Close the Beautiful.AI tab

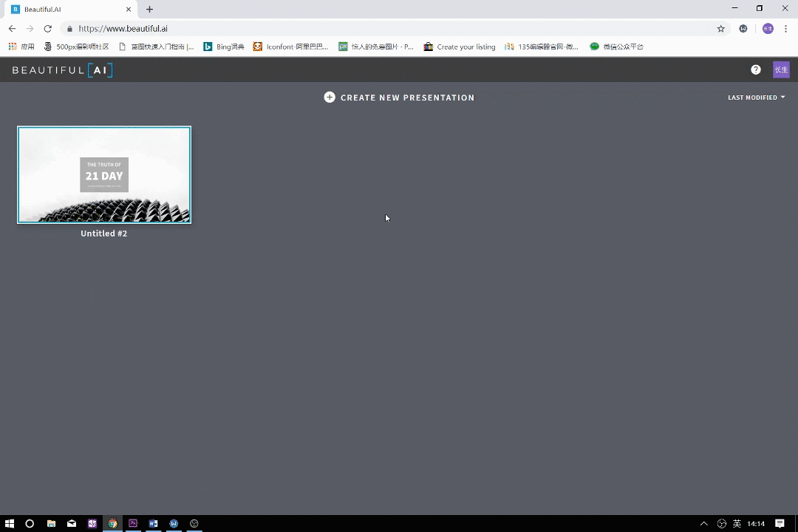coord(129,9)
